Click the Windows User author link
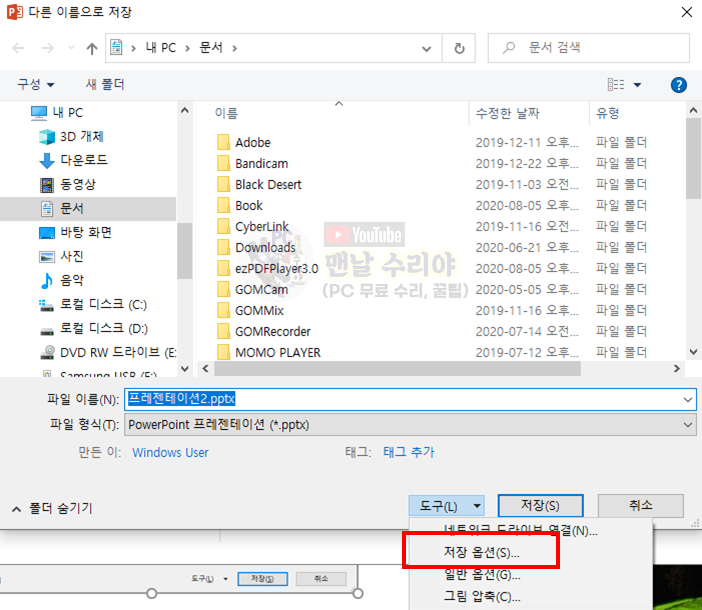Screen dimensions: 702x610 pos(171,452)
